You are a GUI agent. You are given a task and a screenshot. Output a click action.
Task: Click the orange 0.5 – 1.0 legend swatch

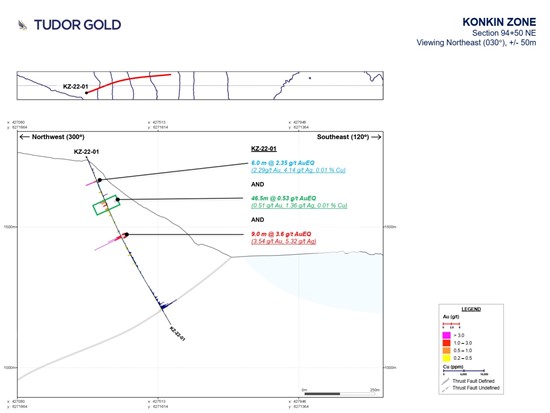click(447, 351)
